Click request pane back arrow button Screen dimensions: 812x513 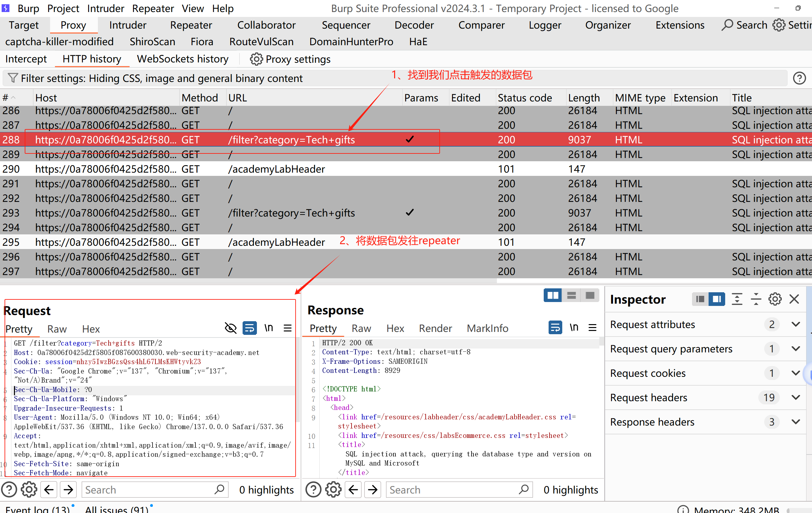(49, 489)
